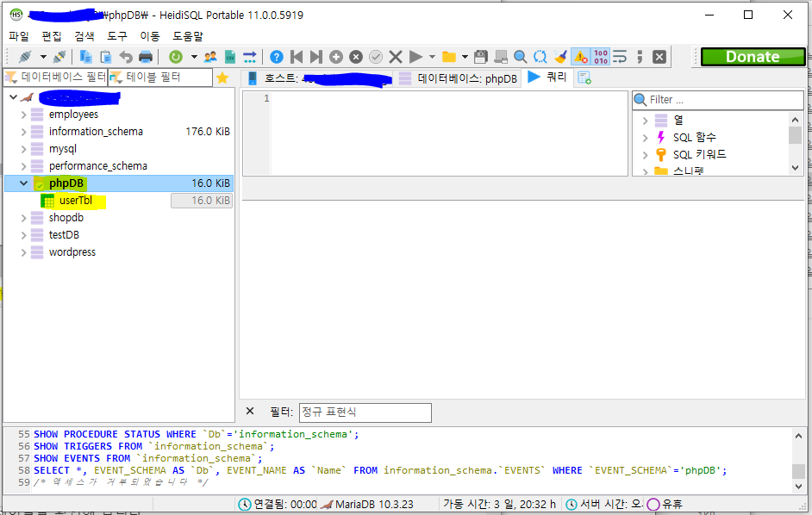Screen dimensions: 812x515
Task: Click the broom clear query icon
Action: pyautogui.click(x=560, y=57)
